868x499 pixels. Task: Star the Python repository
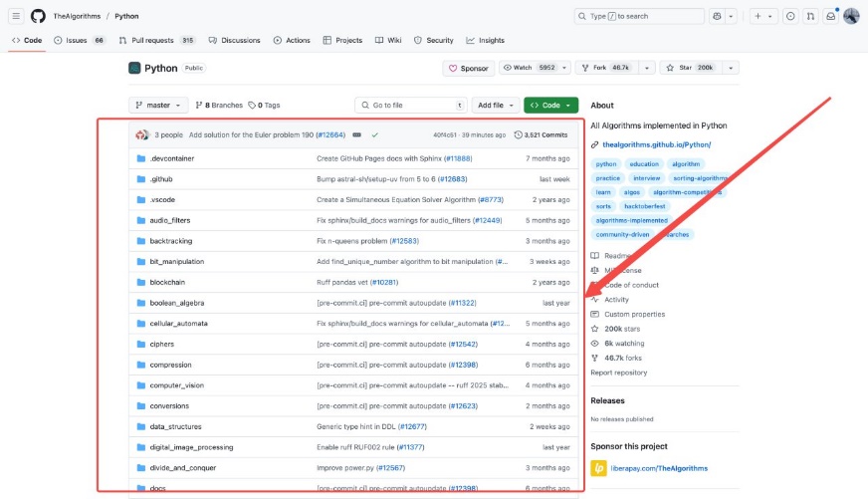[x=697, y=68]
